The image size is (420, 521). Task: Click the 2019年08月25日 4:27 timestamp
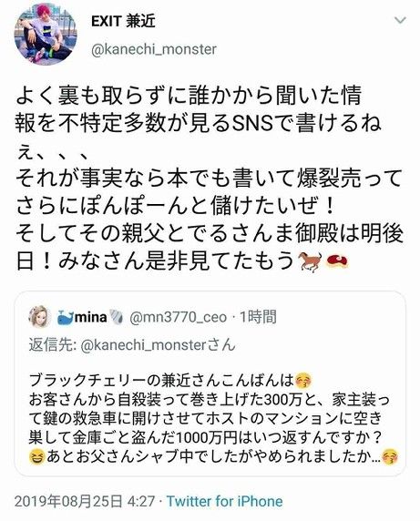85,502
